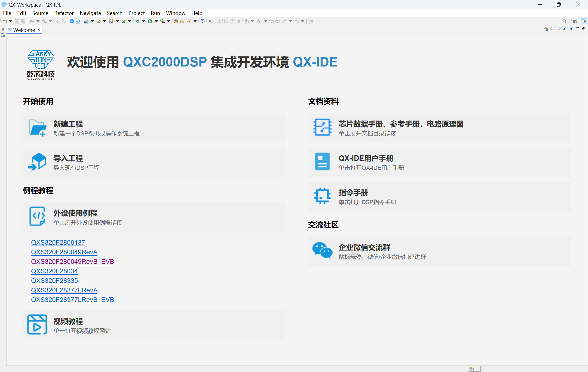Click the Open Perspective icon
This screenshot has width=588, height=372.
575,21
